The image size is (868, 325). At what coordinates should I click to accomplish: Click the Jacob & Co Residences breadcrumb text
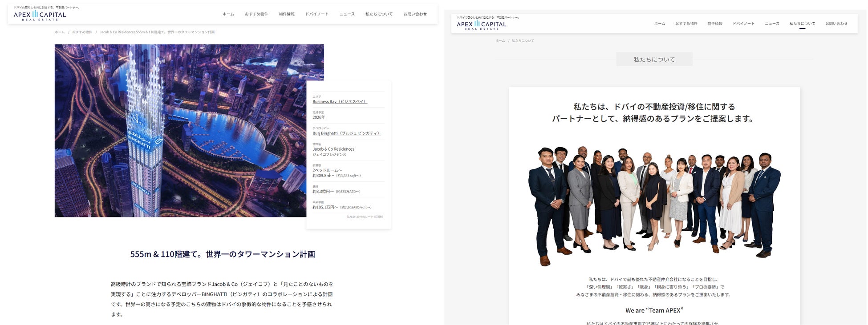tap(157, 32)
